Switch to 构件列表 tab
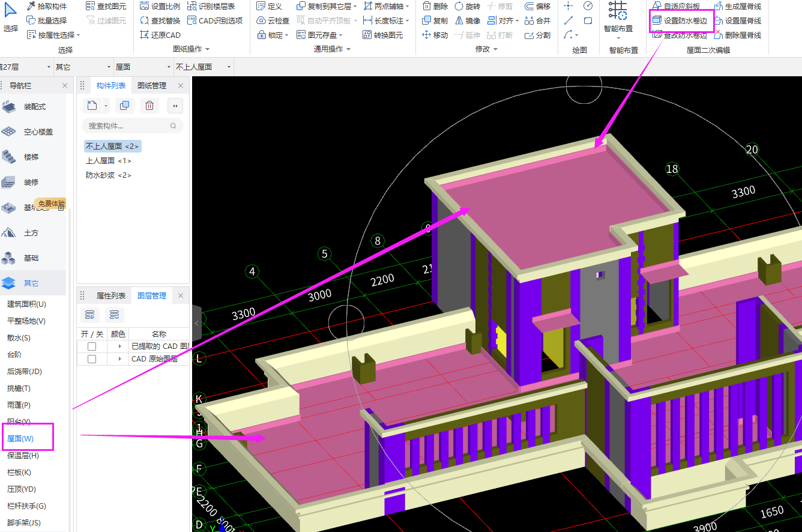This screenshot has height=532, width=802. click(111, 86)
